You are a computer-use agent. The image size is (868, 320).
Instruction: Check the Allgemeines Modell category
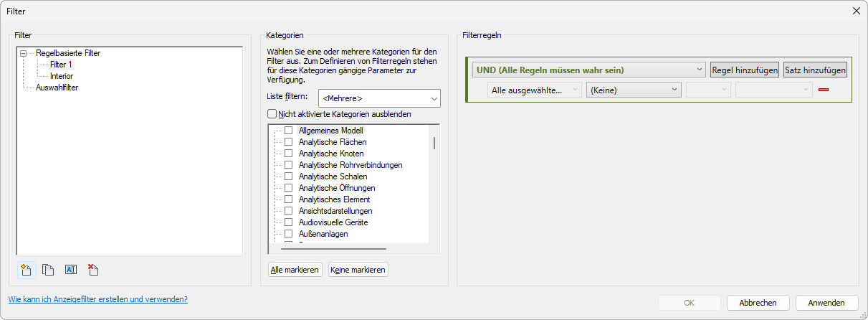[x=288, y=131]
